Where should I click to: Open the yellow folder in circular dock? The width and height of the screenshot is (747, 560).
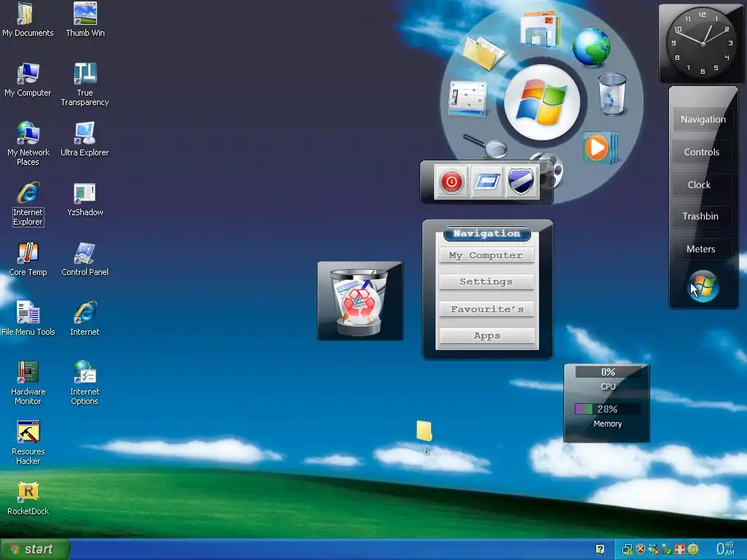484,53
